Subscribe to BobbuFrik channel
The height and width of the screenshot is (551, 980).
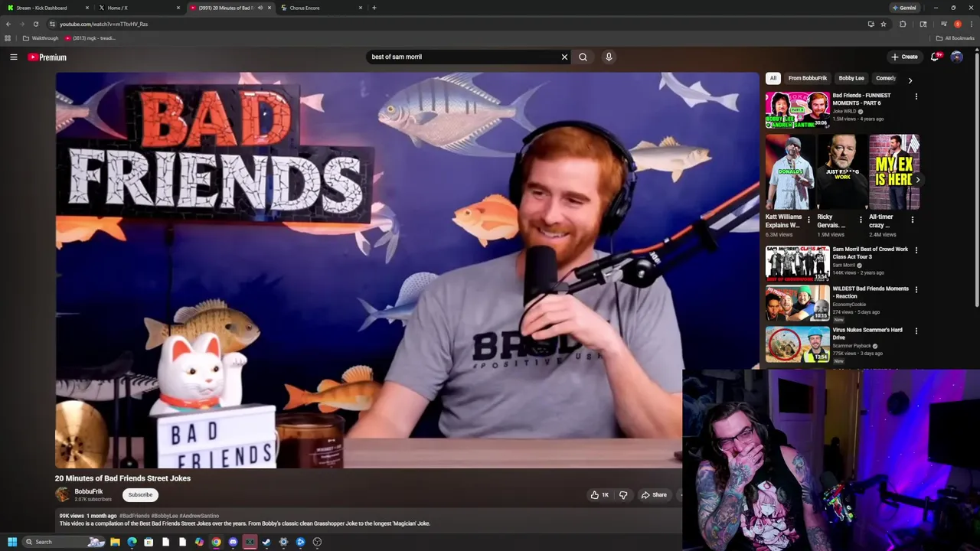[x=140, y=495]
